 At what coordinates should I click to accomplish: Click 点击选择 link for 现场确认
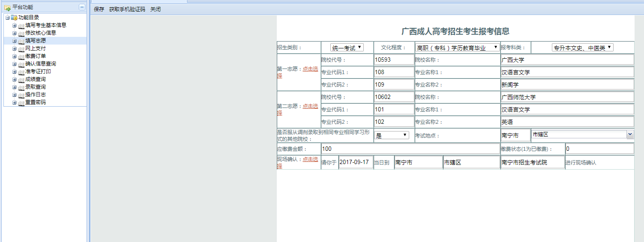tap(310, 159)
